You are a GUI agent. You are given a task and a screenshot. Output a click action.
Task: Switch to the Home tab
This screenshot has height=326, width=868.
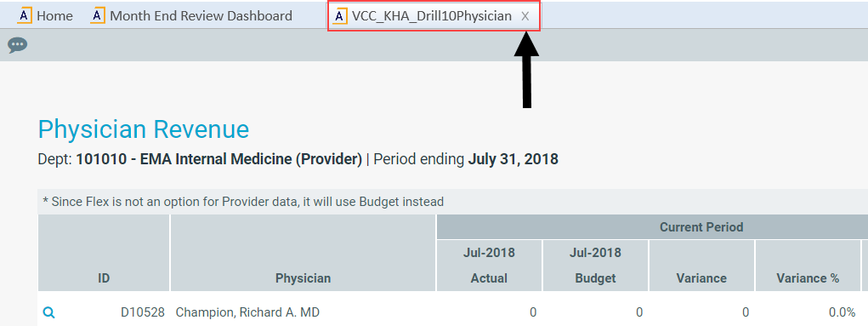tap(45, 15)
